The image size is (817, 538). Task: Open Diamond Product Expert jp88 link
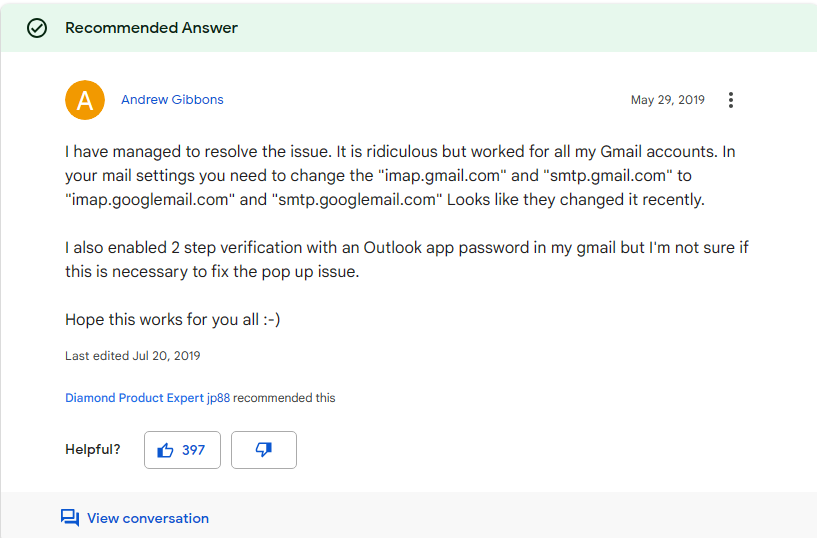click(x=147, y=398)
